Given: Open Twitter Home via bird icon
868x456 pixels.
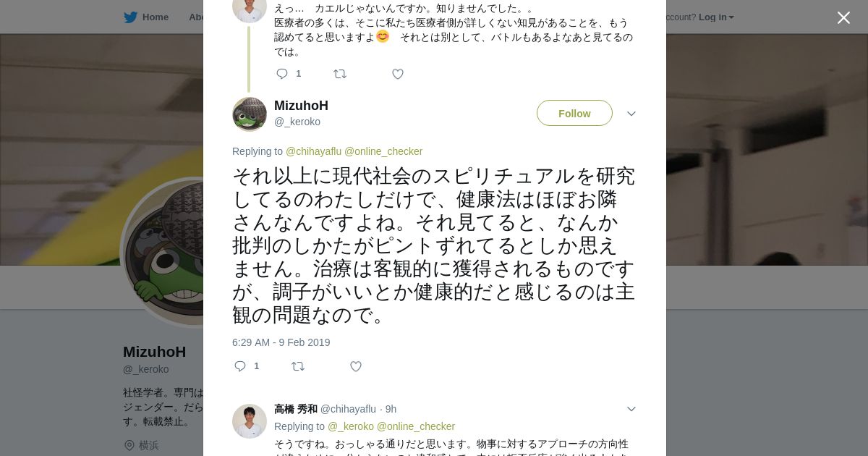Looking at the screenshot, I should pyautogui.click(x=130, y=17).
